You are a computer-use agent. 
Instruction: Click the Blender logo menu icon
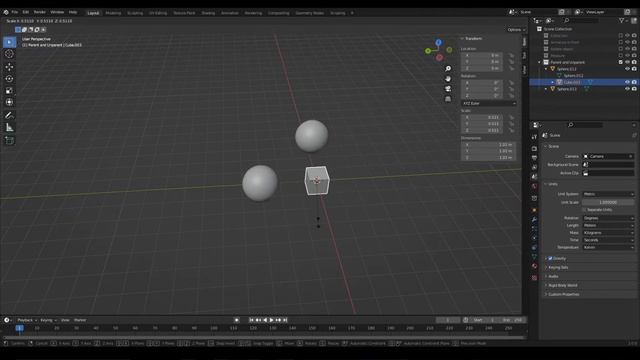[6, 12]
